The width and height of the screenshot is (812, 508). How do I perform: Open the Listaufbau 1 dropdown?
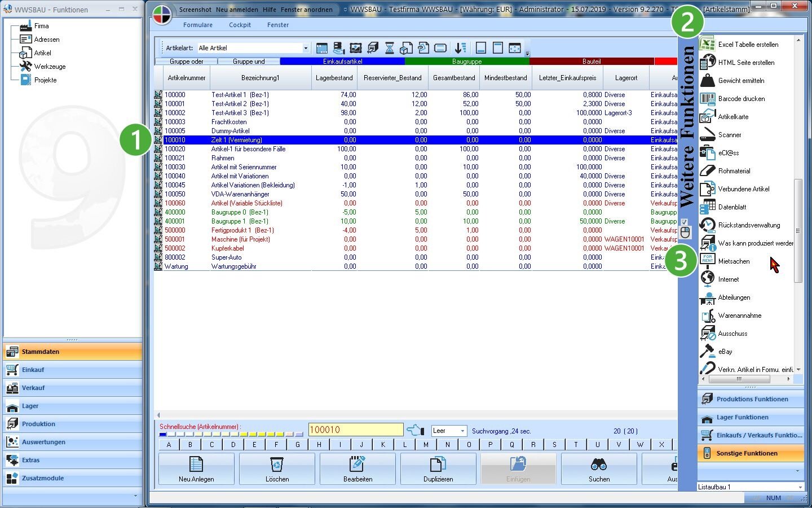click(800, 487)
